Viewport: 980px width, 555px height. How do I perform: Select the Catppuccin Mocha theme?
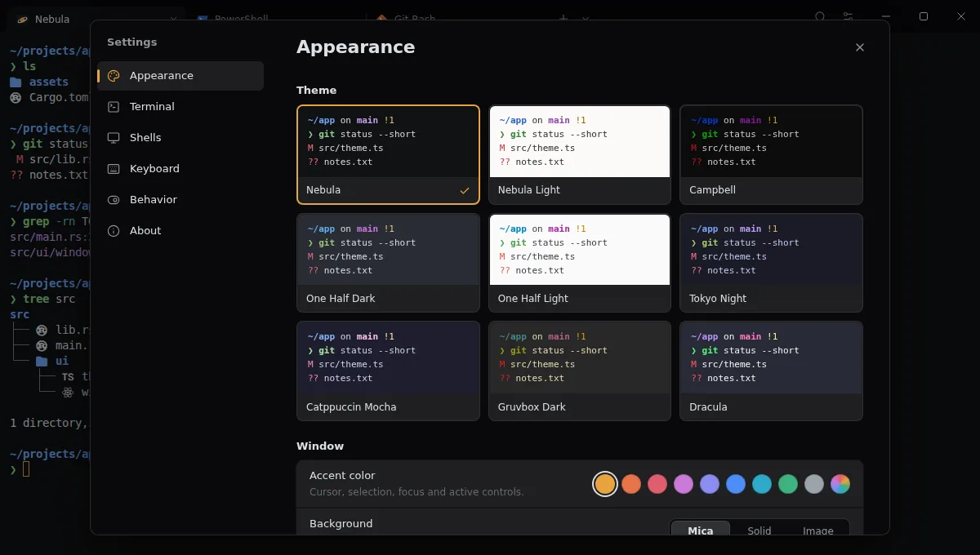[x=388, y=371]
